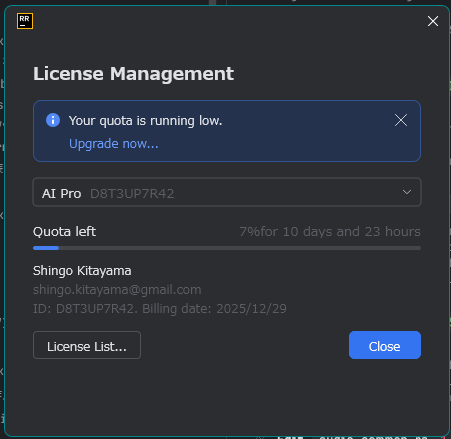
Task: Open the AI Pro license dropdown
Action: point(227,192)
